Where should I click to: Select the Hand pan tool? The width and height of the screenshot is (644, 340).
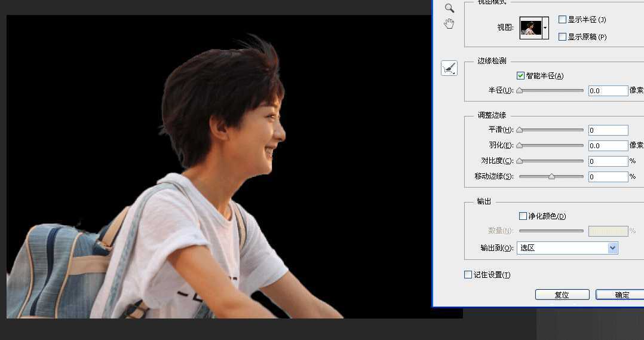[449, 24]
